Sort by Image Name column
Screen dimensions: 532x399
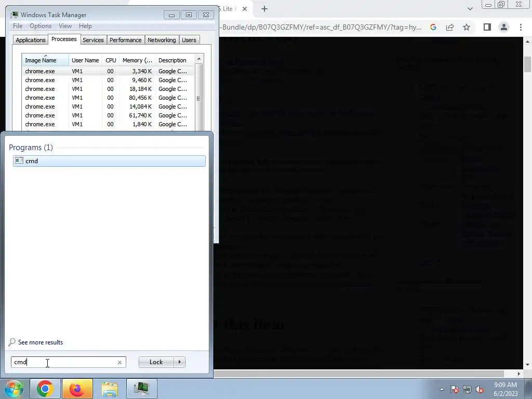(x=46, y=60)
